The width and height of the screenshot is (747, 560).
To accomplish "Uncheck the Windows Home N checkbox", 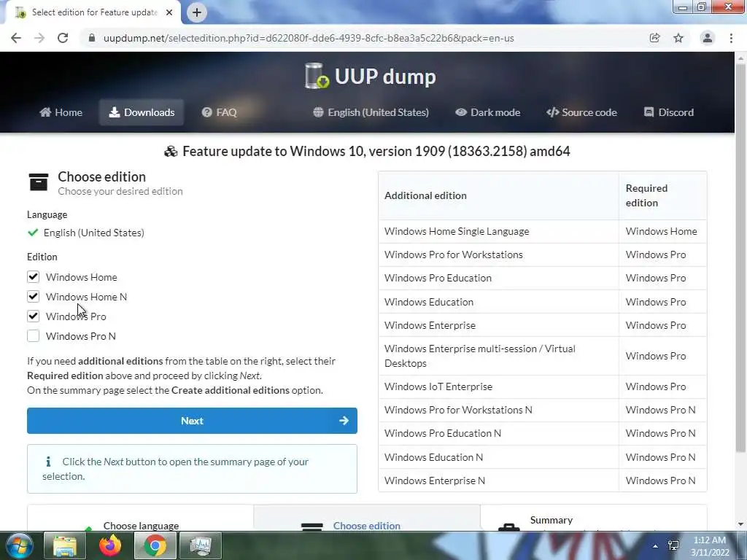I will 33,296.
